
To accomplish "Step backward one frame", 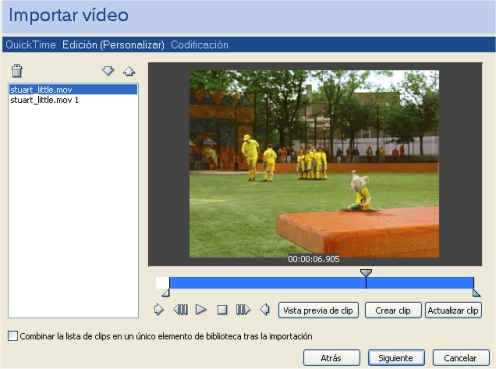I will pos(181,310).
